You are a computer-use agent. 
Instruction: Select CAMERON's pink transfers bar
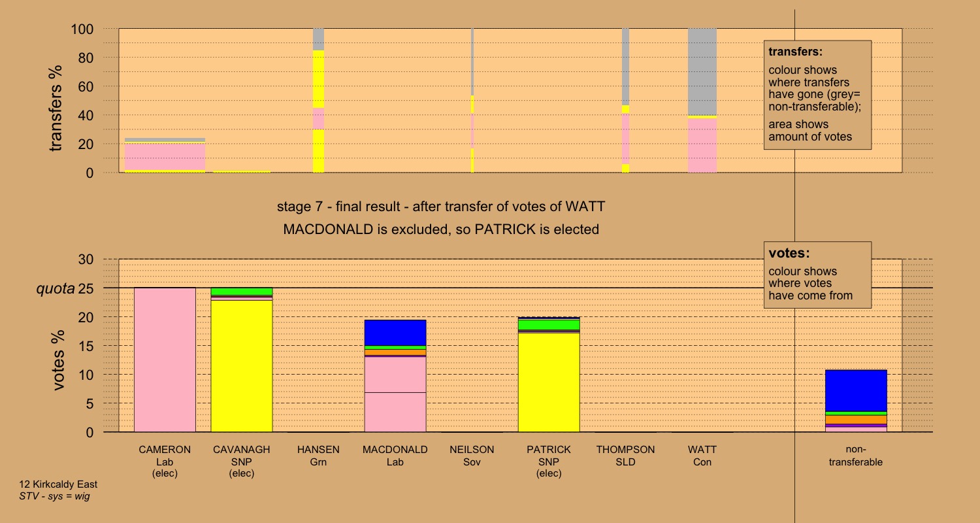[165, 157]
